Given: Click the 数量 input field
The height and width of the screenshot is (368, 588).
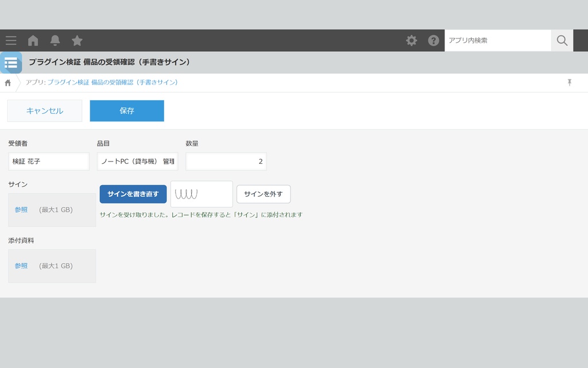Looking at the screenshot, I should click(x=226, y=162).
